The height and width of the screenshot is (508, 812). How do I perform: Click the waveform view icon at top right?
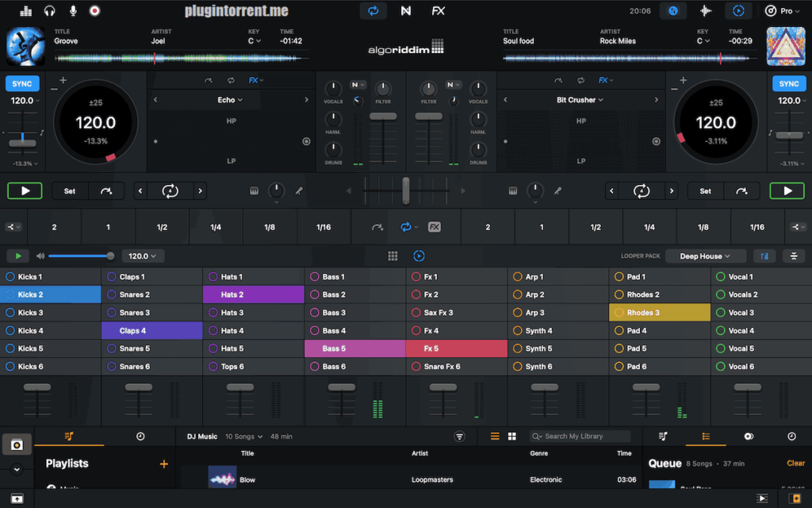[706, 11]
